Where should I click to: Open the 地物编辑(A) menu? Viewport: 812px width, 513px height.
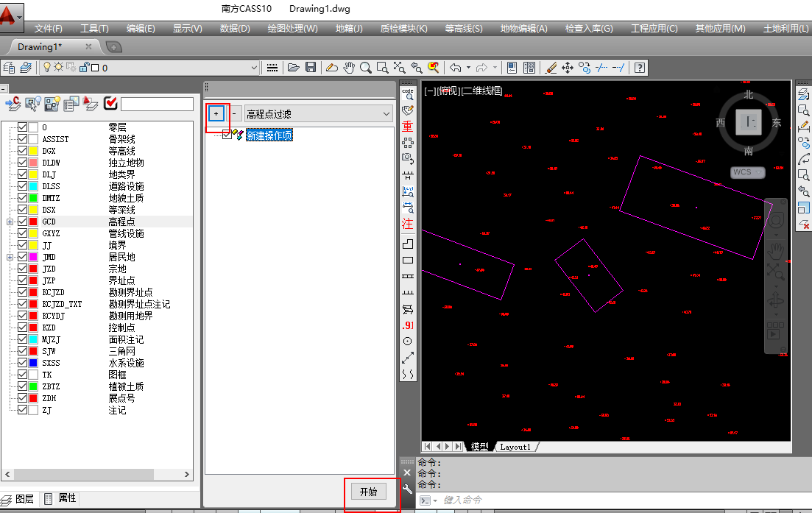[x=523, y=29]
